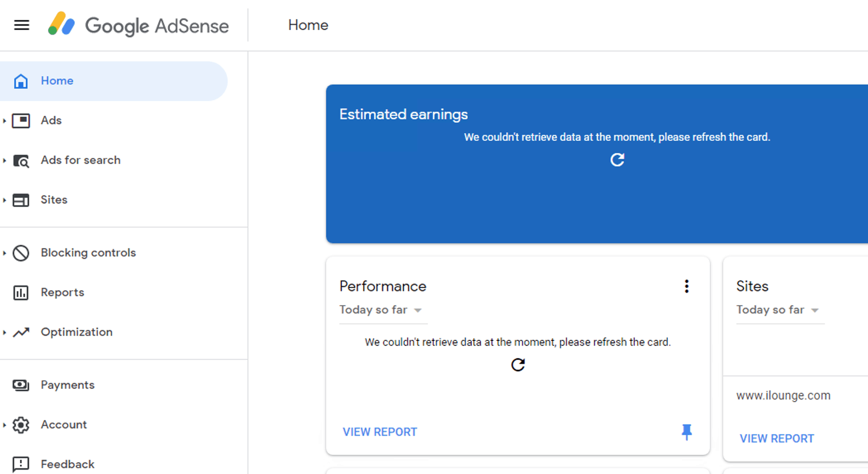868x474 pixels.
Task: Select Home in the sidebar
Action: click(57, 81)
